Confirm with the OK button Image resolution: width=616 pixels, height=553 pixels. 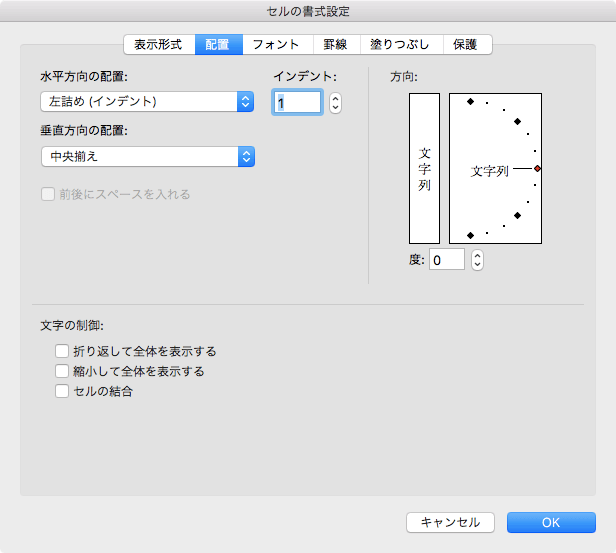[x=551, y=522]
